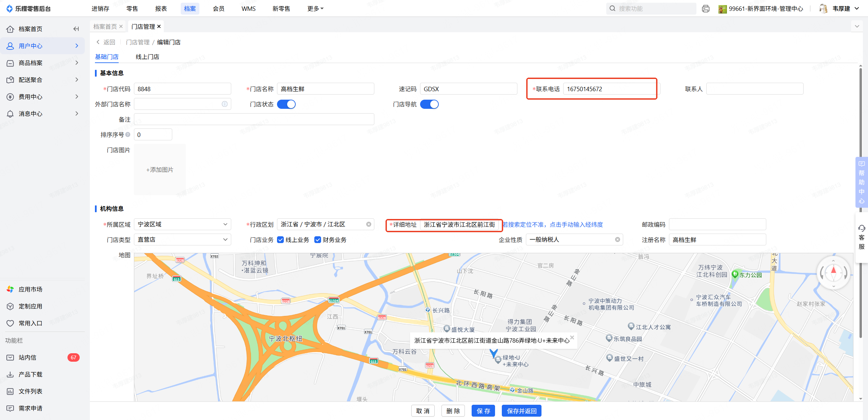This screenshot has height=420, width=868.
Task: Uncheck the 线上业务 checkbox
Action: (280, 240)
